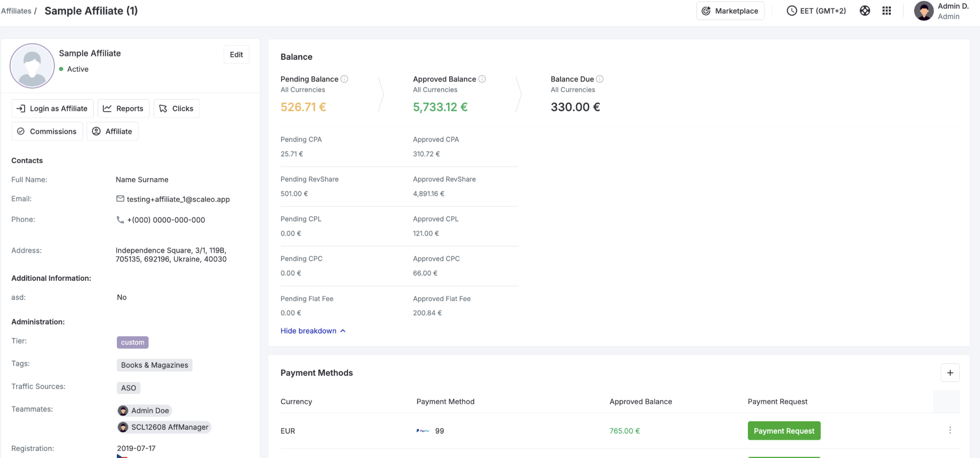
Task: Open EUR payment row three-dot menu
Action: [950, 430]
